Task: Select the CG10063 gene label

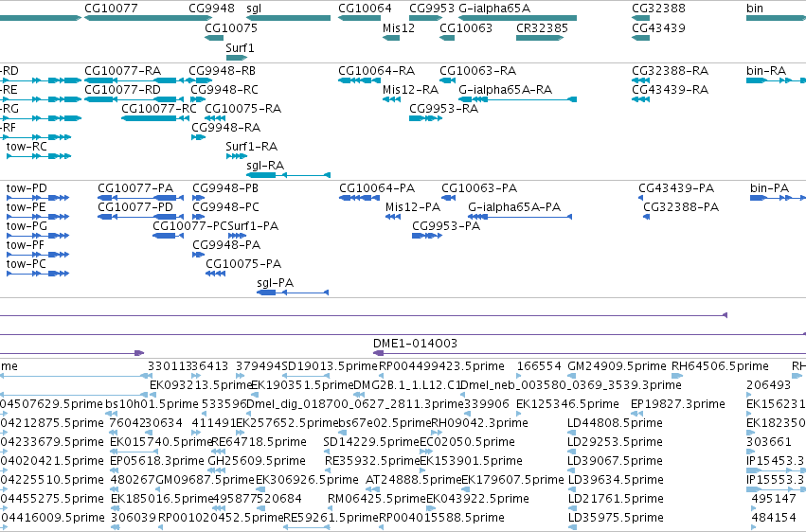Action: [466, 28]
